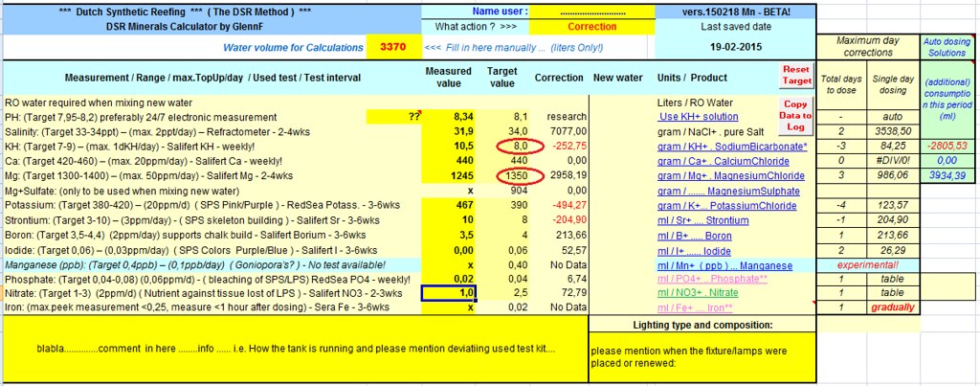Select the Ca measured value 440
This screenshot has height=386, width=980.
450,162
